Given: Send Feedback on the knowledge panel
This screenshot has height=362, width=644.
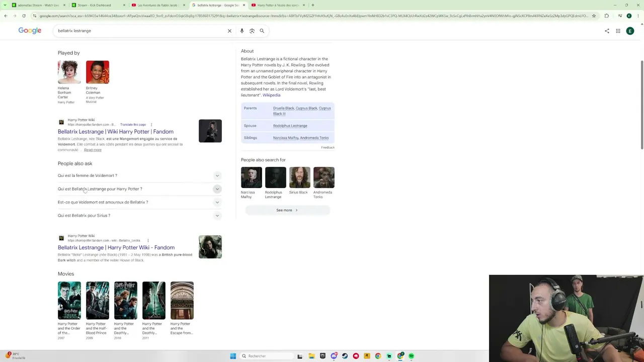Looking at the screenshot, I should coord(328,147).
